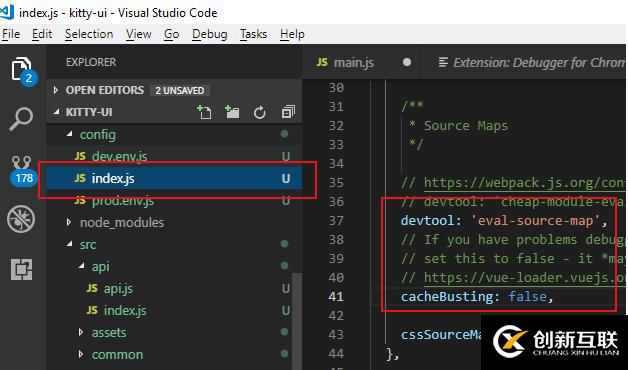Collapse all folders in explorer
The width and height of the screenshot is (628, 370).
288,113
